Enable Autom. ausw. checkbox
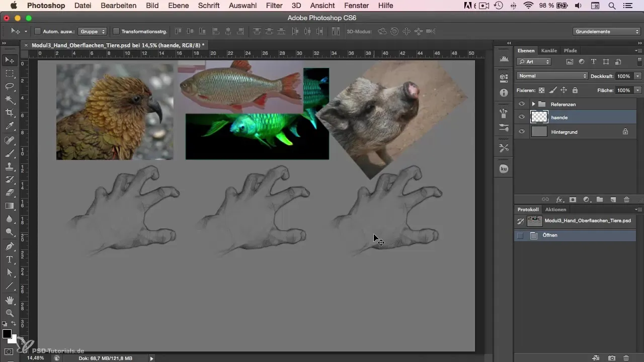This screenshot has width=644, height=362. pyautogui.click(x=38, y=31)
